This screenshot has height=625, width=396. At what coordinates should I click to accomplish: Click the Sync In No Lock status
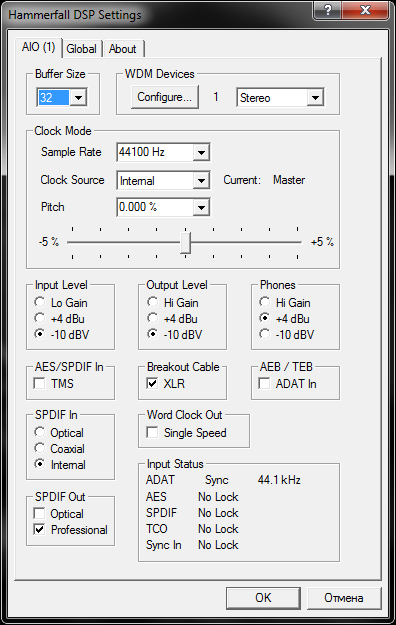tap(218, 545)
